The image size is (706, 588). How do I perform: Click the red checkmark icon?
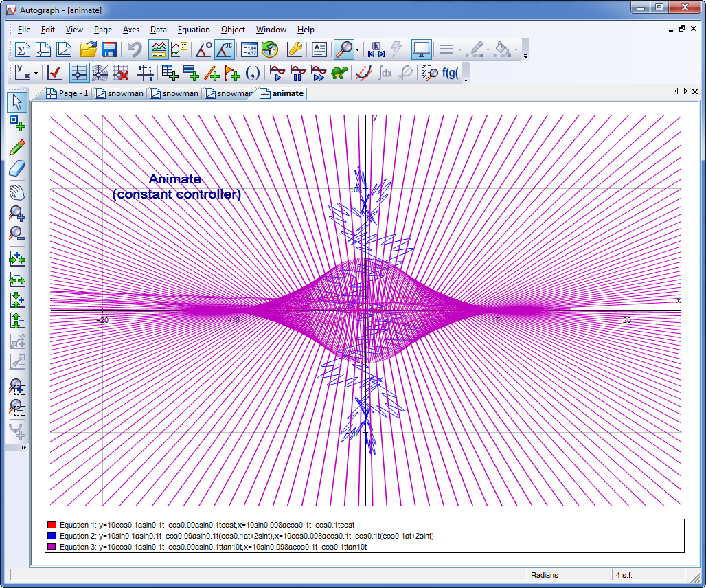click(54, 73)
